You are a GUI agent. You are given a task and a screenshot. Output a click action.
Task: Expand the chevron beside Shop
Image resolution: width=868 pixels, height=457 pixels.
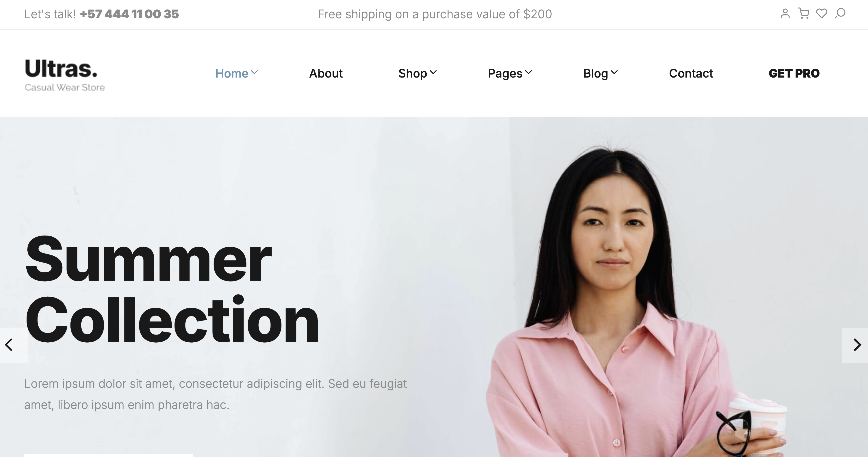pyautogui.click(x=434, y=72)
